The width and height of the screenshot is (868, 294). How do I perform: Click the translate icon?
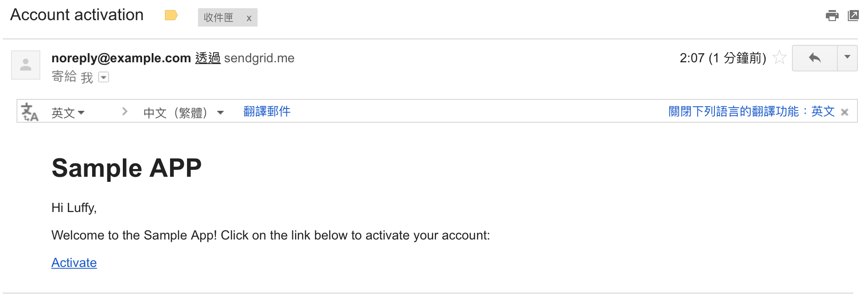(30, 112)
